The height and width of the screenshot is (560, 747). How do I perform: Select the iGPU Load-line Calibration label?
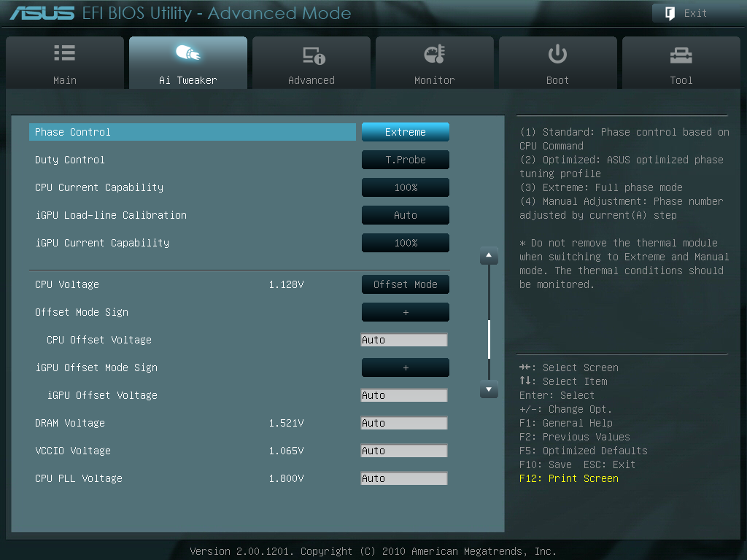[111, 215]
